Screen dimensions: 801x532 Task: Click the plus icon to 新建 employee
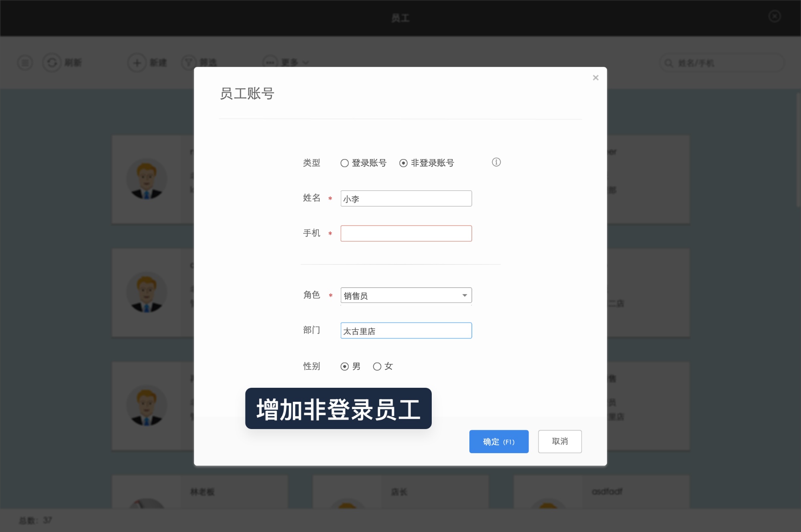[x=136, y=62]
